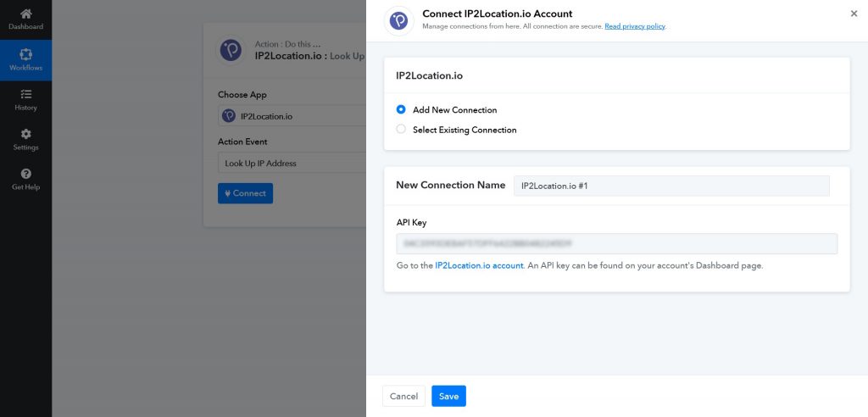The image size is (868, 417).
Task: Open the Settings gear in sidebar
Action: coord(25,134)
